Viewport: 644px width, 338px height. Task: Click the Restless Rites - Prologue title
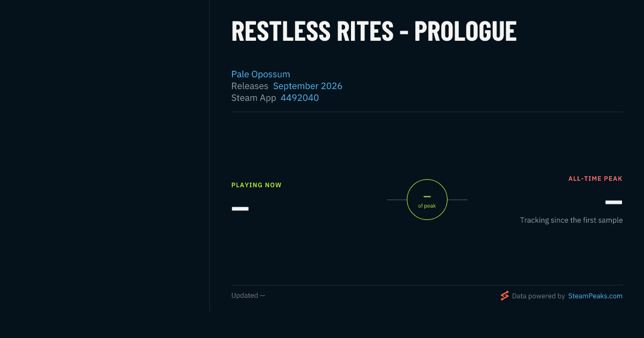374,31
